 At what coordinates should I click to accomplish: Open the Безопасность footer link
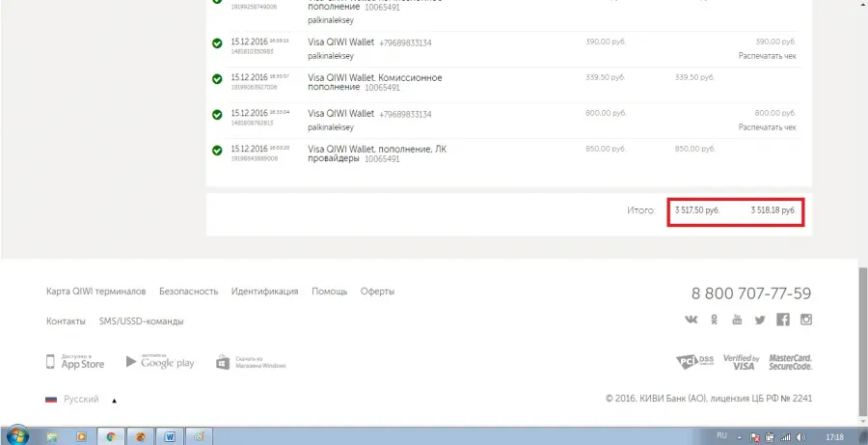coord(189,291)
